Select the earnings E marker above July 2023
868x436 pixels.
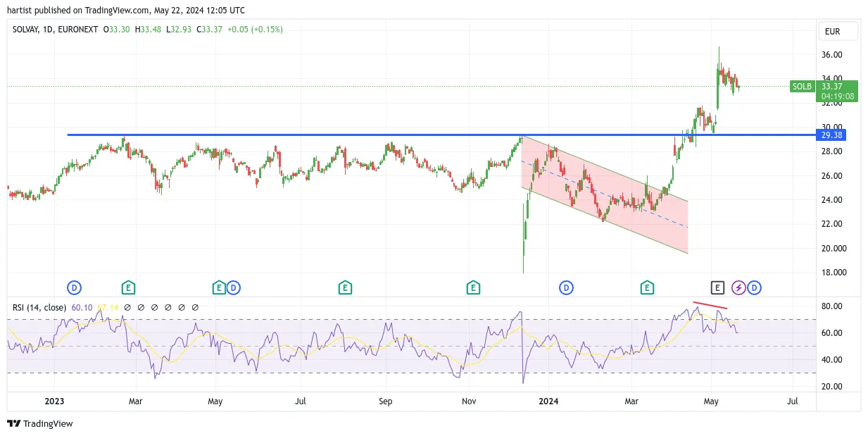(x=344, y=287)
